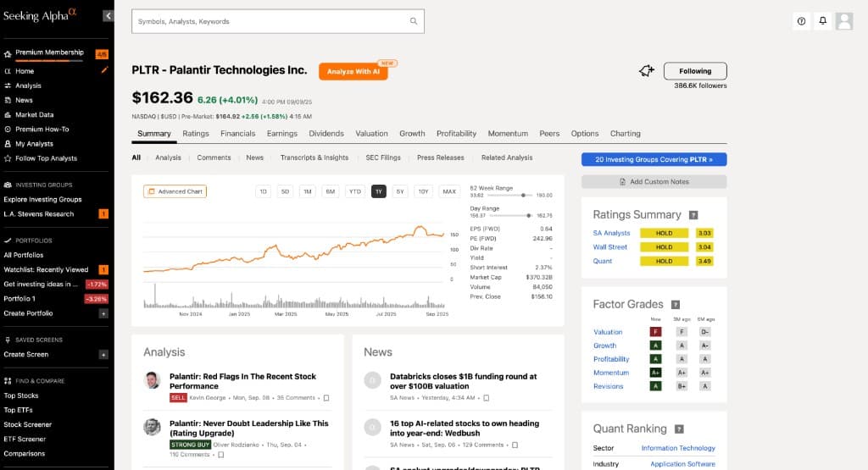The width and height of the screenshot is (868, 470).
Task: Open the Ratings tab
Action: [196, 134]
